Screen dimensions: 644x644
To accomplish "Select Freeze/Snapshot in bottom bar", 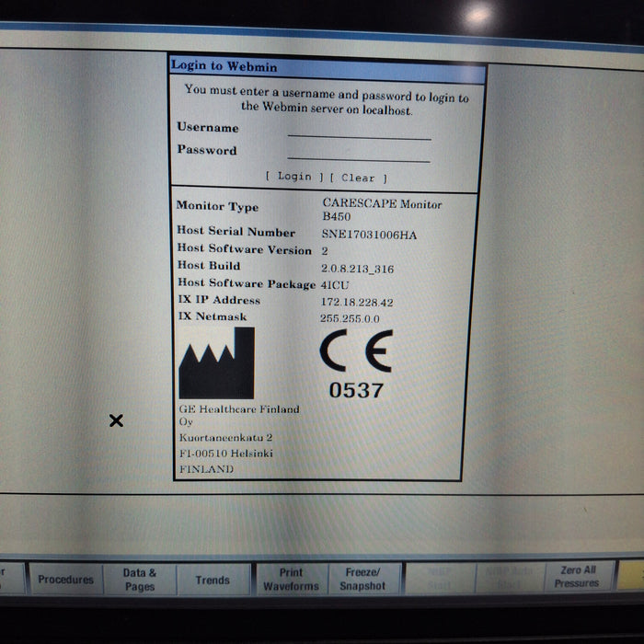I will point(362,579).
